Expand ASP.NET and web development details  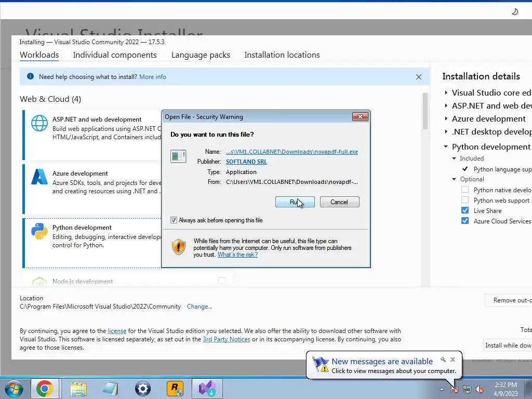click(x=446, y=106)
